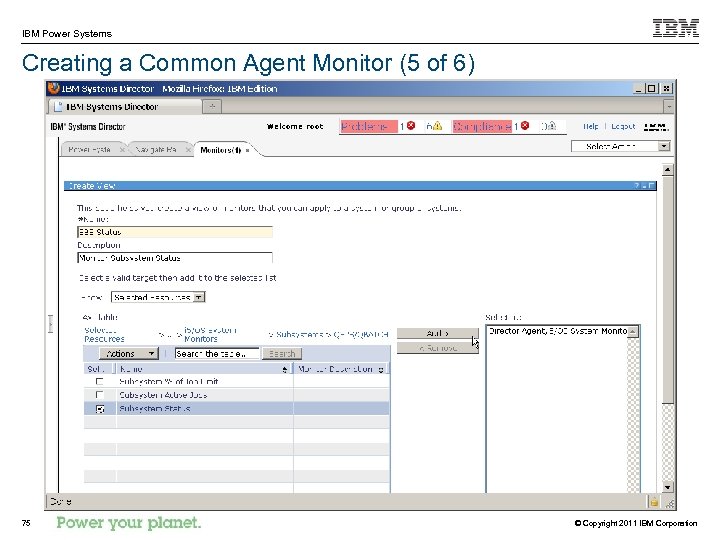
Task: Click the Logout link
Action: pyautogui.click(x=623, y=126)
